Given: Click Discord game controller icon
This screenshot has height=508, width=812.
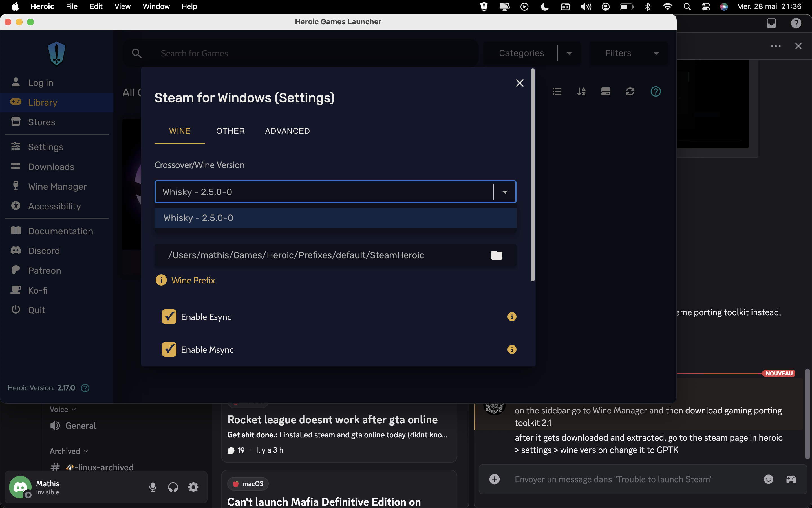Looking at the screenshot, I should 791,479.
